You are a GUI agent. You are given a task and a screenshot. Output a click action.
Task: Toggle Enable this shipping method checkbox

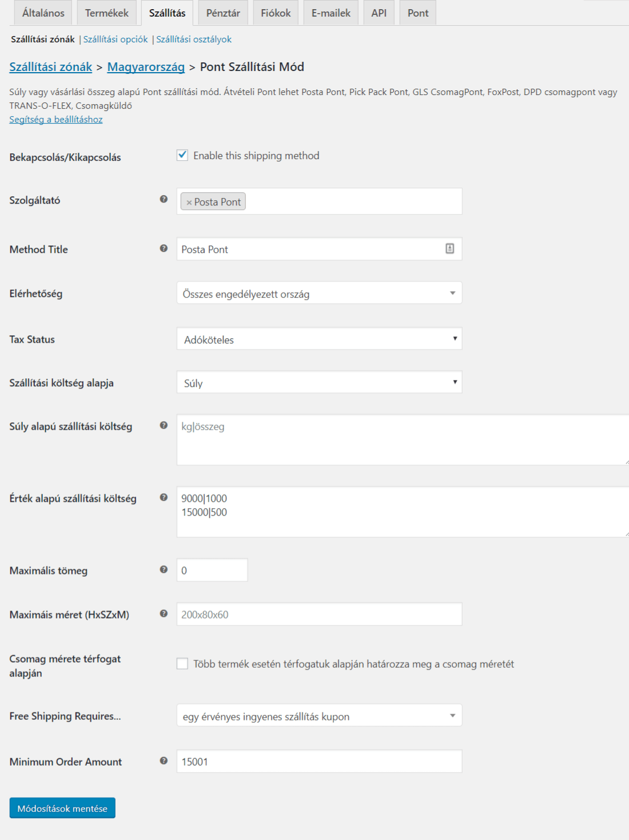pos(182,155)
